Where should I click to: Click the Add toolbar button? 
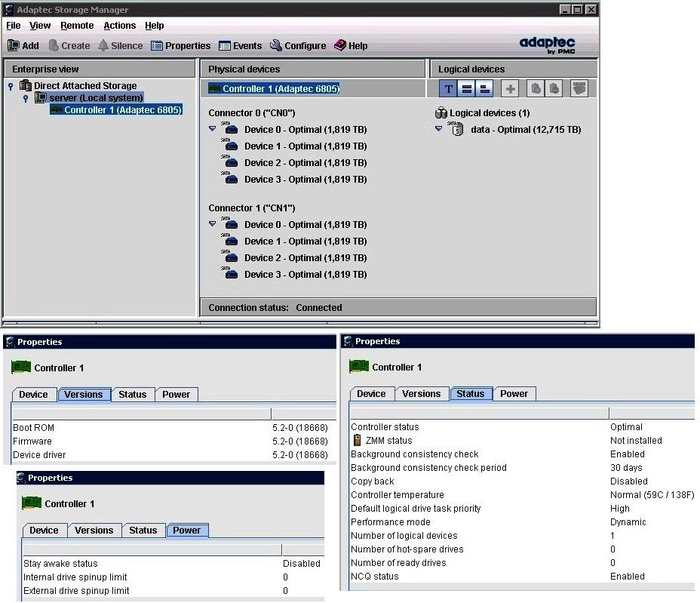coord(23,45)
